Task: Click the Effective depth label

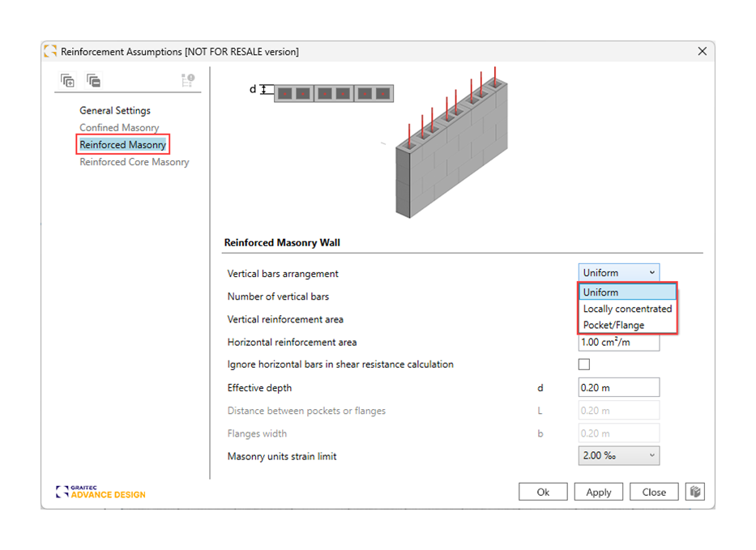Action: pyautogui.click(x=259, y=387)
